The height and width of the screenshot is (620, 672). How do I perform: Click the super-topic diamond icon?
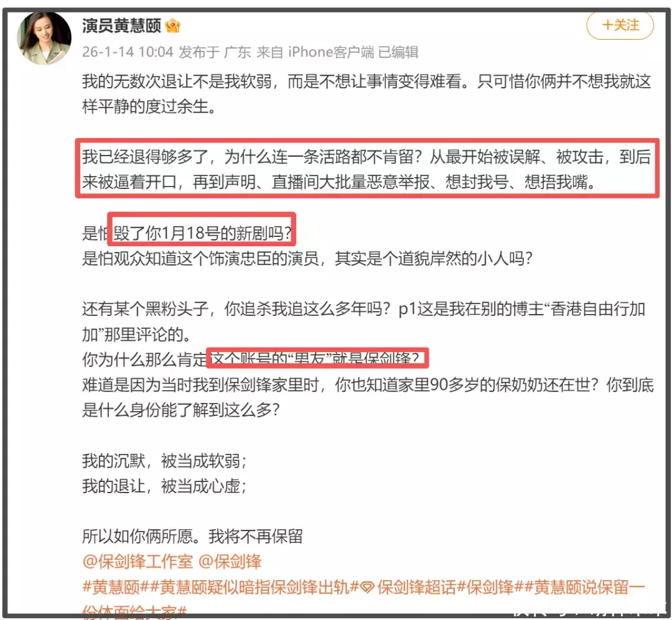pos(367,588)
